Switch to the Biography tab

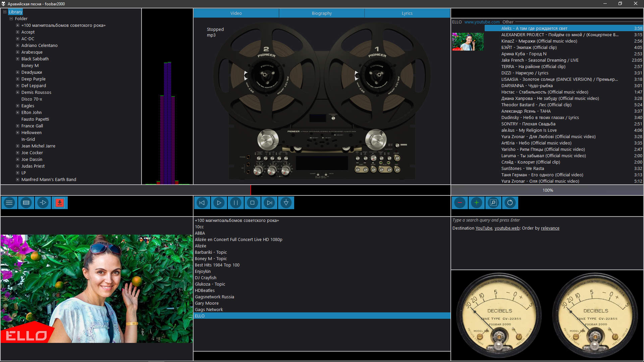tap(321, 13)
